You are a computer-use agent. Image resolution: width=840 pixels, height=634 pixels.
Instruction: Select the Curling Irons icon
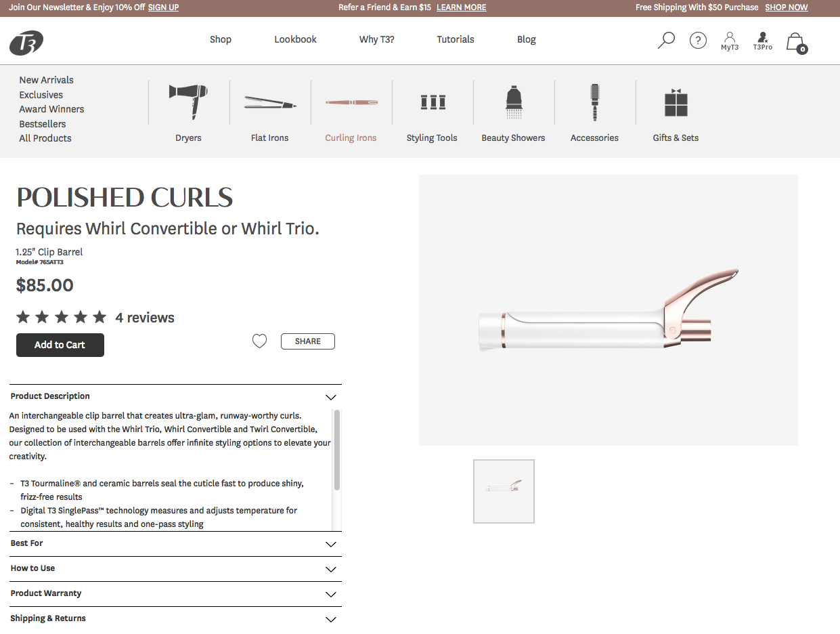[351, 102]
